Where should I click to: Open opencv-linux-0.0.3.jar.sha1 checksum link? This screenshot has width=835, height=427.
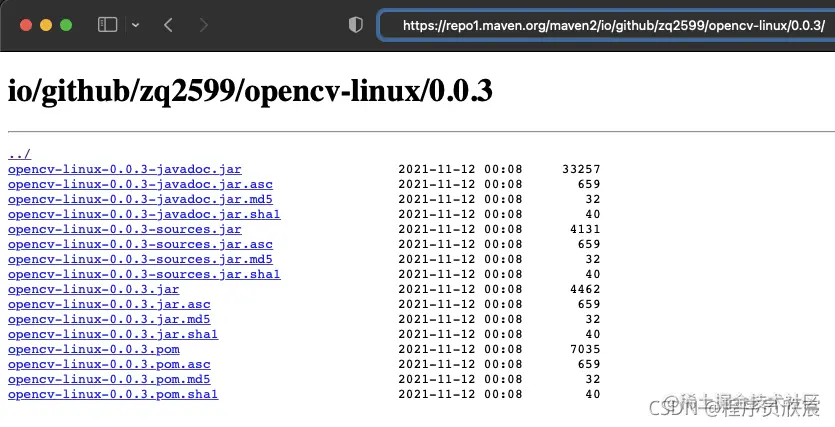tap(113, 334)
